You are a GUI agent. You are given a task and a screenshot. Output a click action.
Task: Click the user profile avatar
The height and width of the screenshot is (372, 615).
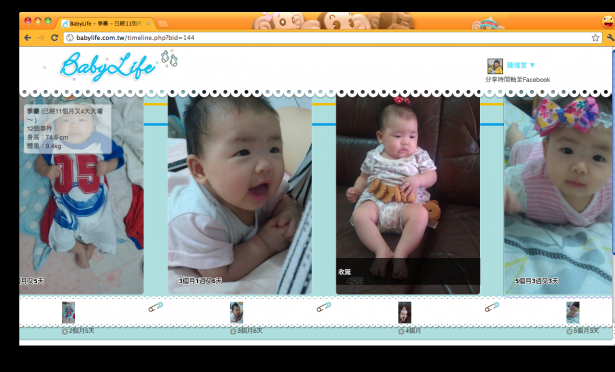[x=495, y=66]
